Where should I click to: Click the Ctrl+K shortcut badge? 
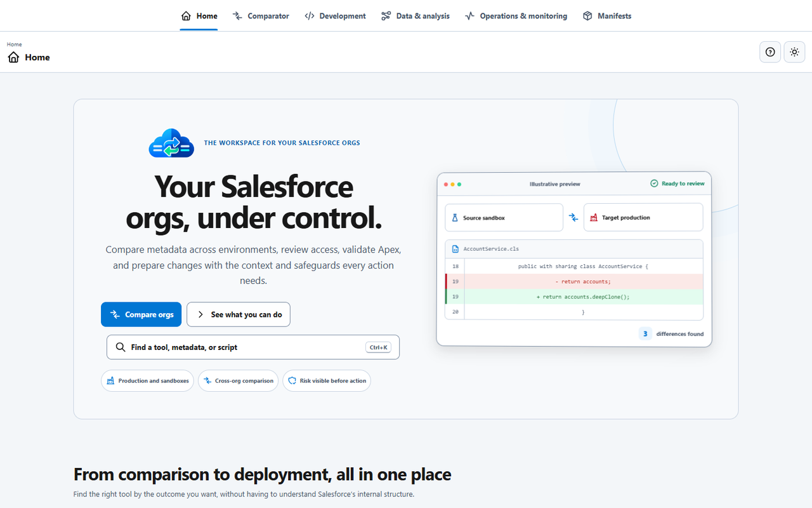378,347
